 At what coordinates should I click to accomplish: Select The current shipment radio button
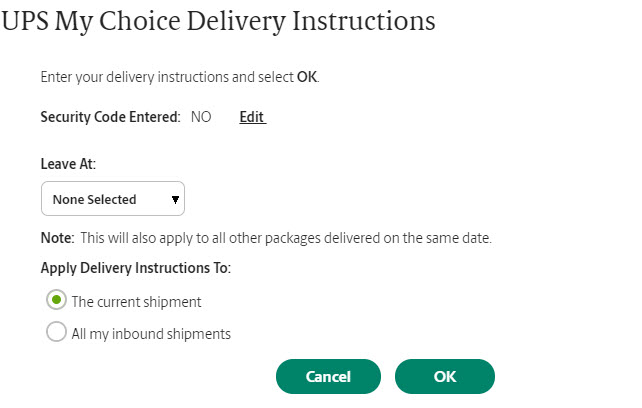[x=57, y=300]
